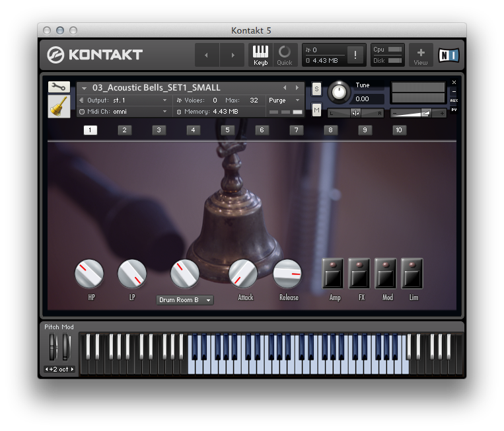Remove the instrument with the X button
This screenshot has height=431, width=504.
(454, 83)
